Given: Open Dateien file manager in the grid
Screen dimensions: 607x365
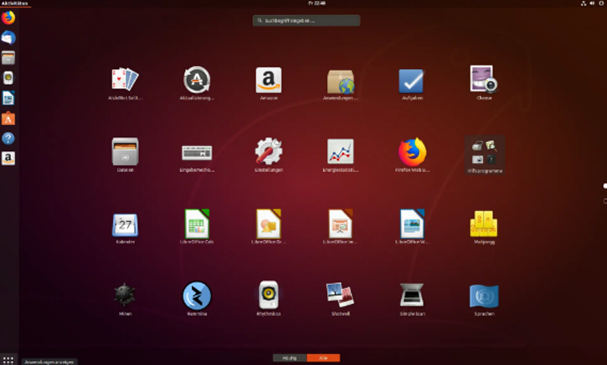Looking at the screenshot, I should [125, 155].
